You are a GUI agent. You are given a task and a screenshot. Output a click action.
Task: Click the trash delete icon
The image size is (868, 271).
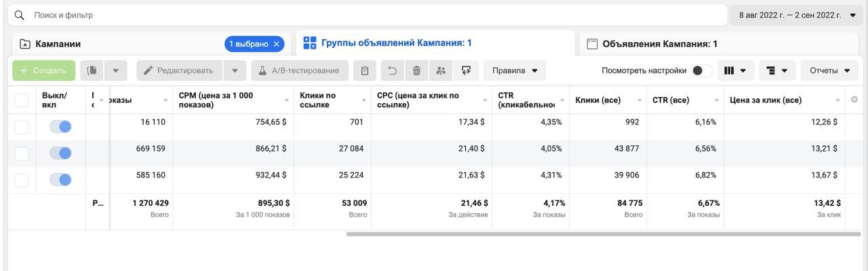tap(417, 71)
